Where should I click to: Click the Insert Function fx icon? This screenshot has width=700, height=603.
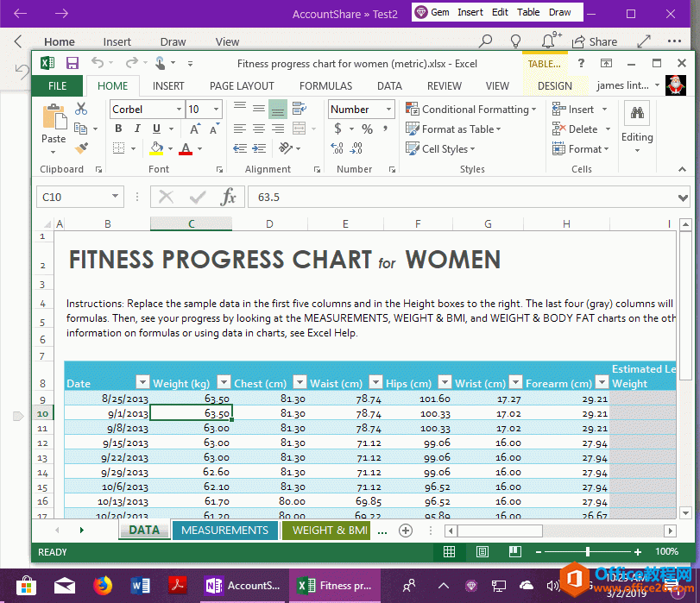tap(228, 197)
